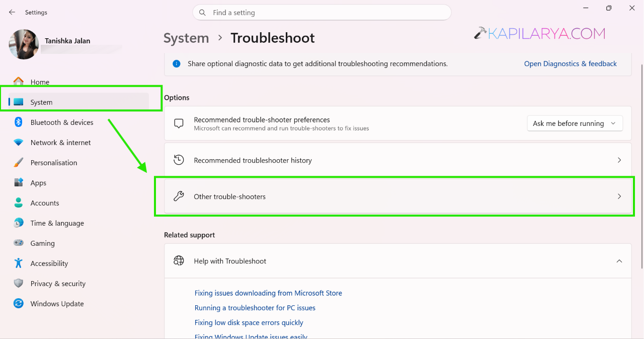Open the Recommended troubleshooter history row
This screenshot has width=644, height=339.
(397, 160)
